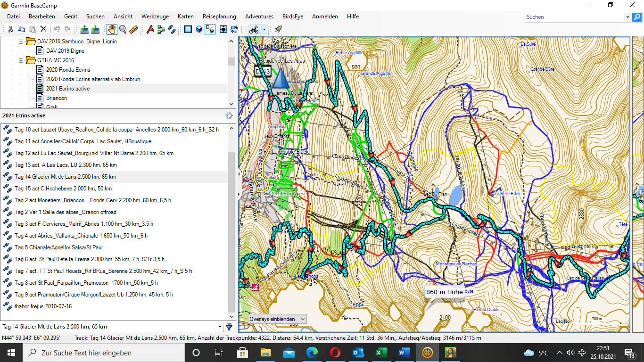644x362 pixels.
Task: Click the taskbar search box
Action: tap(103, 353)
